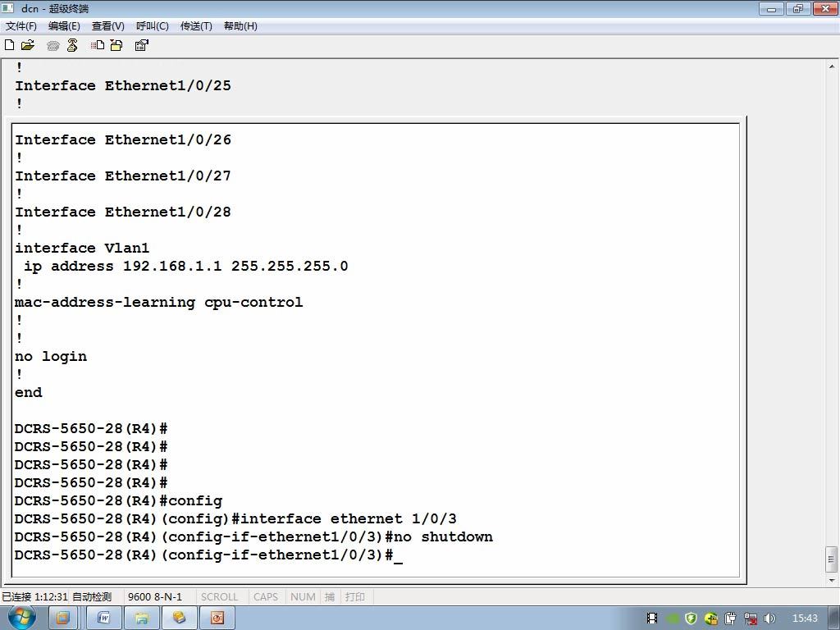
Task: Click the green shield security tray icon
Action: coord(691,619)
